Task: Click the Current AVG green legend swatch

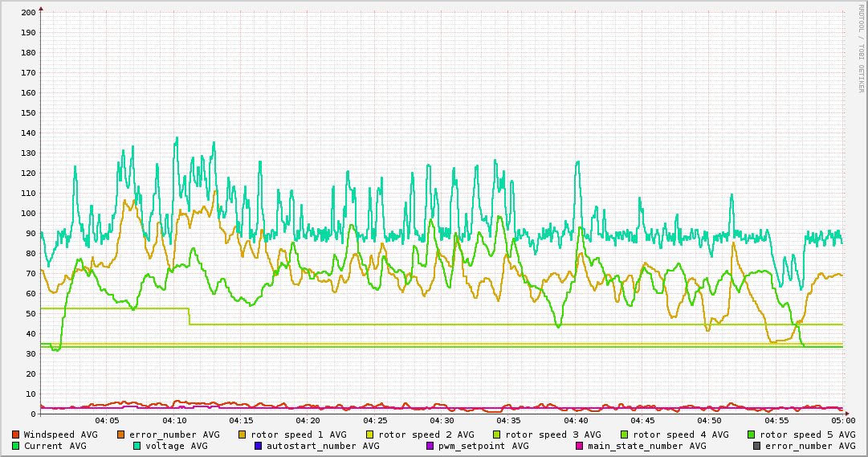Action: [x=16, y=446]
